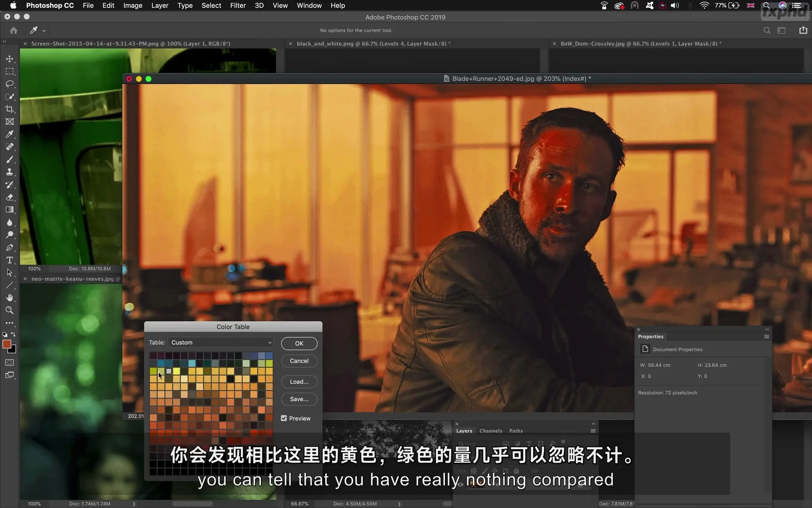
Task: Select the Dodge tool
Action: (10, 235)
